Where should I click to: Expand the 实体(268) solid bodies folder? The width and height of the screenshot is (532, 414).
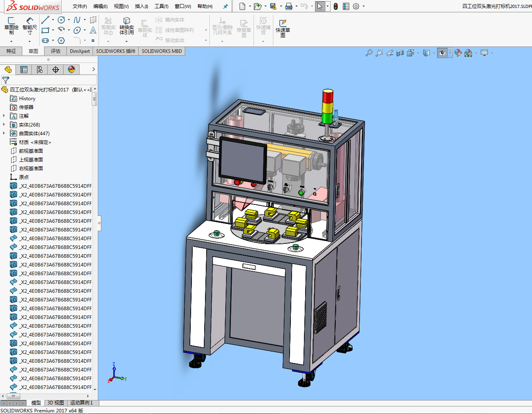[4, 125]
